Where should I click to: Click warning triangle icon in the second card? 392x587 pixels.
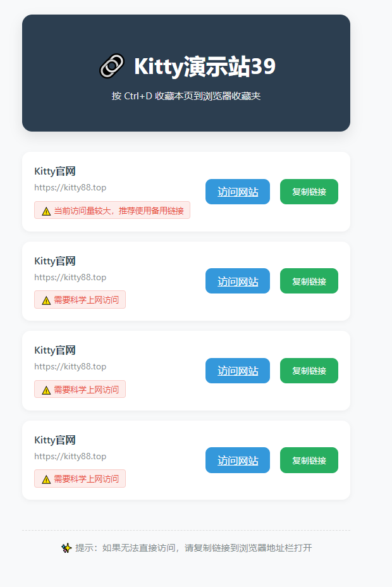(x=46, y=300)
